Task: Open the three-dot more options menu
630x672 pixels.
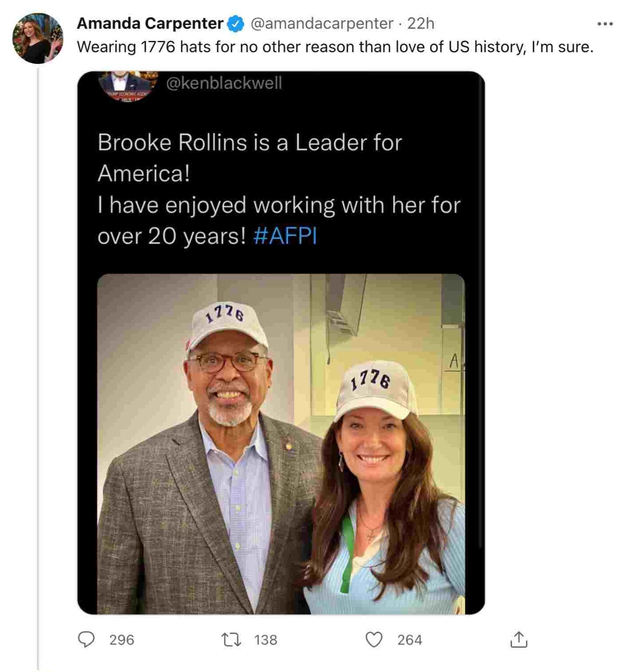Action: click(605, 24)
